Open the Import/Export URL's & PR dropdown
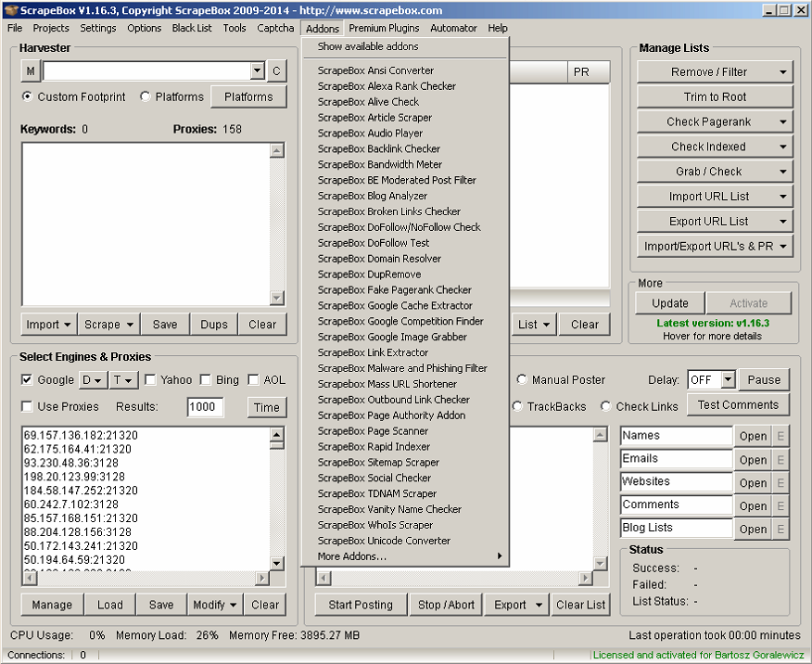The width and height of the screenshot is (812, 664). pyautogui.click(x=716, y=246)
